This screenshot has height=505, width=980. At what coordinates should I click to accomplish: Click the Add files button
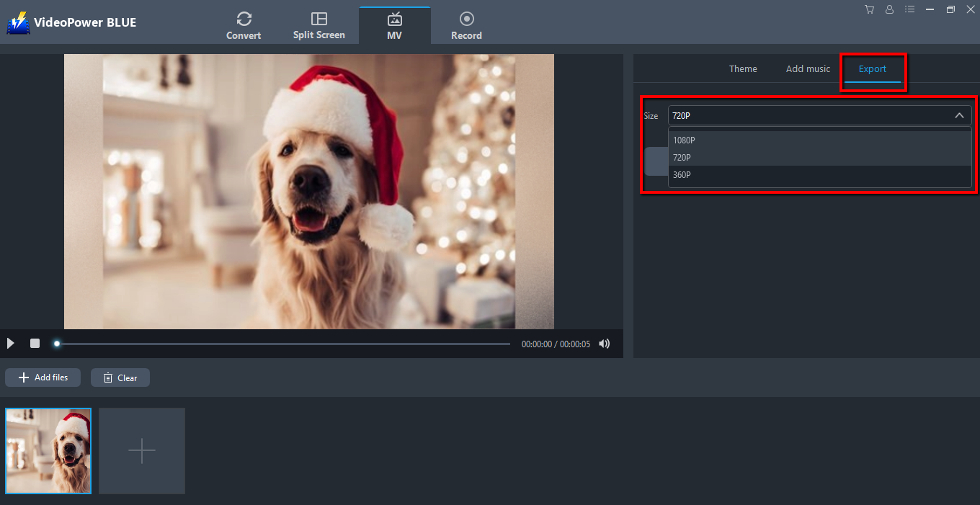[43, 377]
